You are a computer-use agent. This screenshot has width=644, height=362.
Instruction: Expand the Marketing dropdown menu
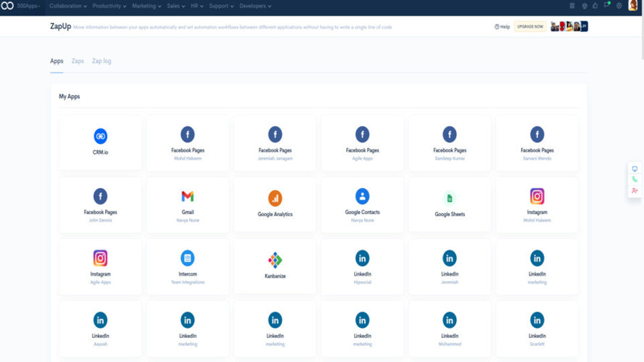pos(147,6)
